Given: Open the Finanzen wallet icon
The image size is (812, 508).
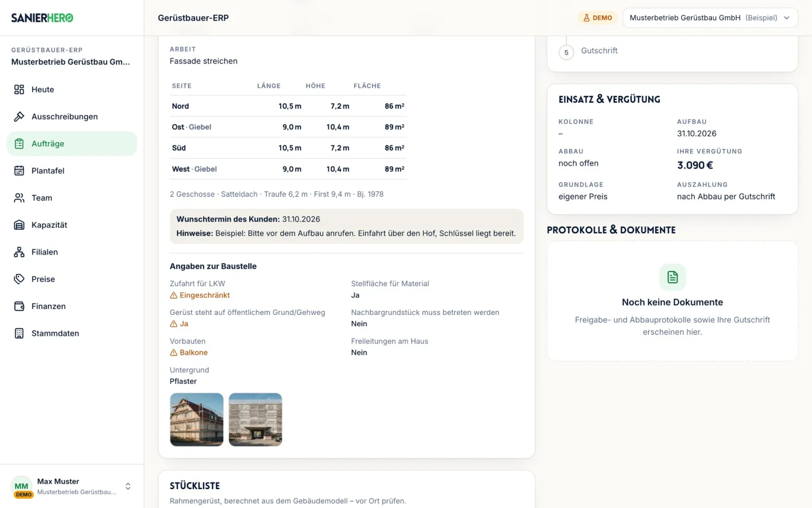Looking at the screenshot, I should (x=19, y=306).
